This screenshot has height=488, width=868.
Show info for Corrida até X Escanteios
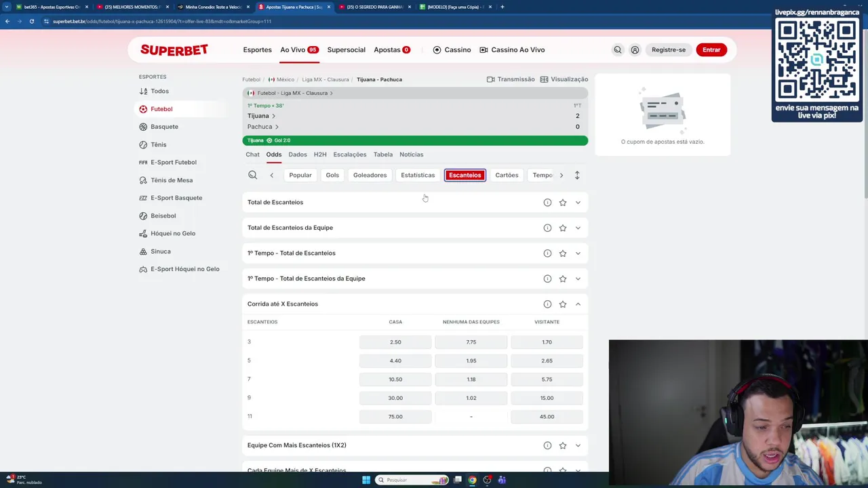pyautogui.click(x=547, y=304)
